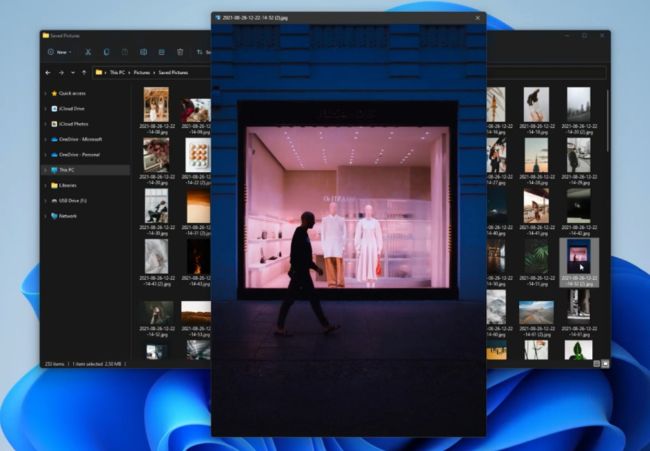Select This PC in the navigation pane
This screenshot has width=650, height=451.
[x=86, y=170]
